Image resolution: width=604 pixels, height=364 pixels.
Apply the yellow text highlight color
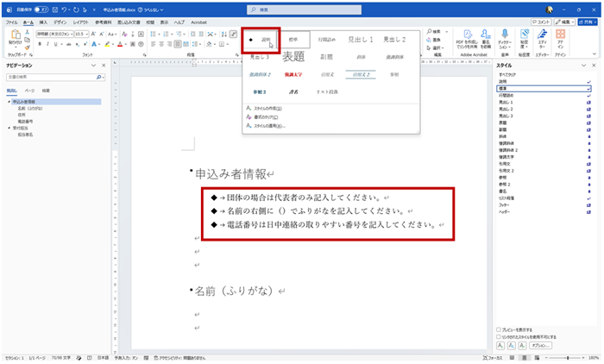click(108, 44)
